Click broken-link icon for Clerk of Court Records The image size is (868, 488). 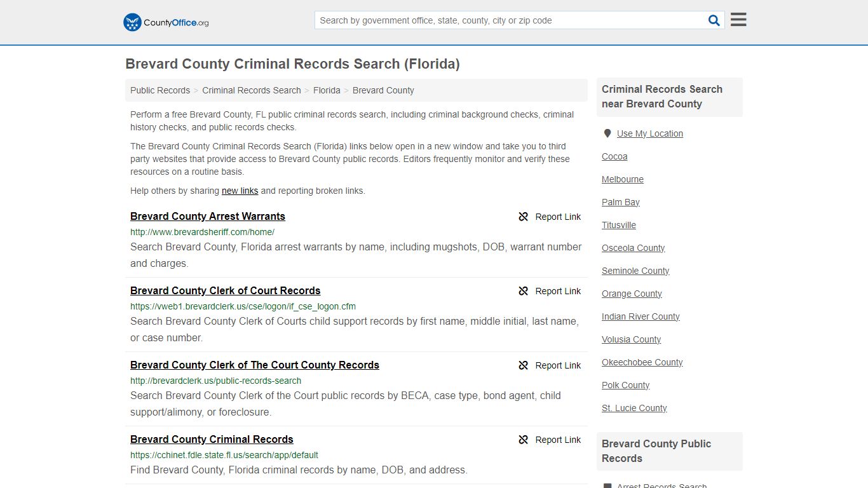[x=524, y=291]
